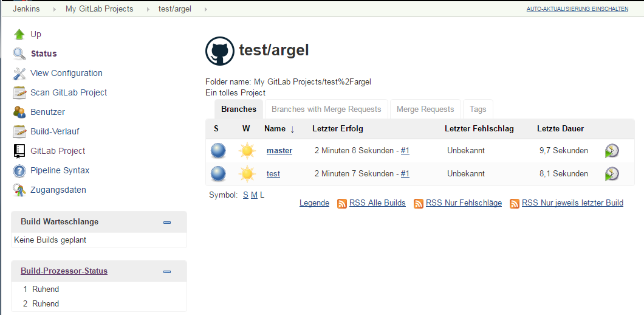Click the W column header

point(246,129)
